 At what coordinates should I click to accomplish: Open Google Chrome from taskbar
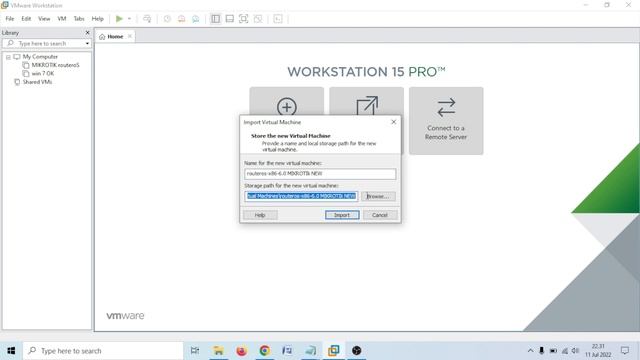264,351
